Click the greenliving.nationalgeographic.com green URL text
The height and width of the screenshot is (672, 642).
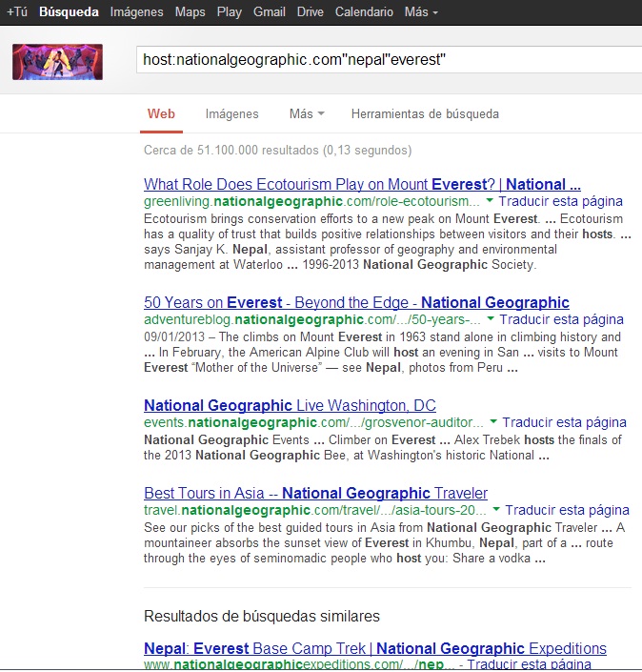pyautogui.click(x=311, y=201)
